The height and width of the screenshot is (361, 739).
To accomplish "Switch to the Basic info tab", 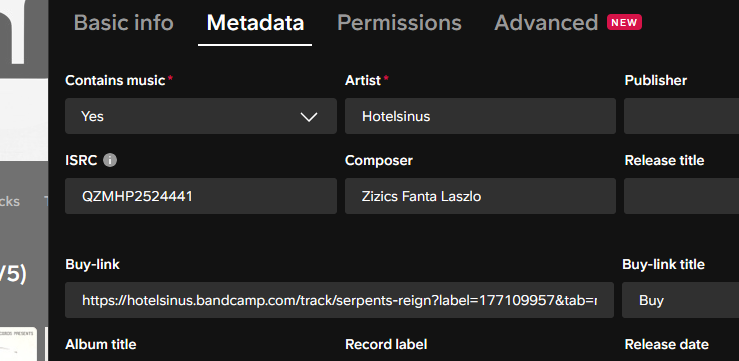I will [123, 23].
